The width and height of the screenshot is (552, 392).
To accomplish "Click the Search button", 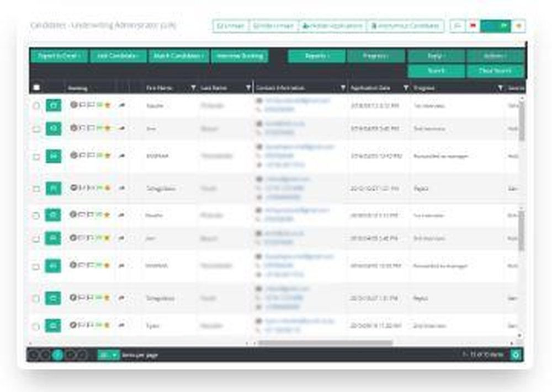I will click(436, 71).
